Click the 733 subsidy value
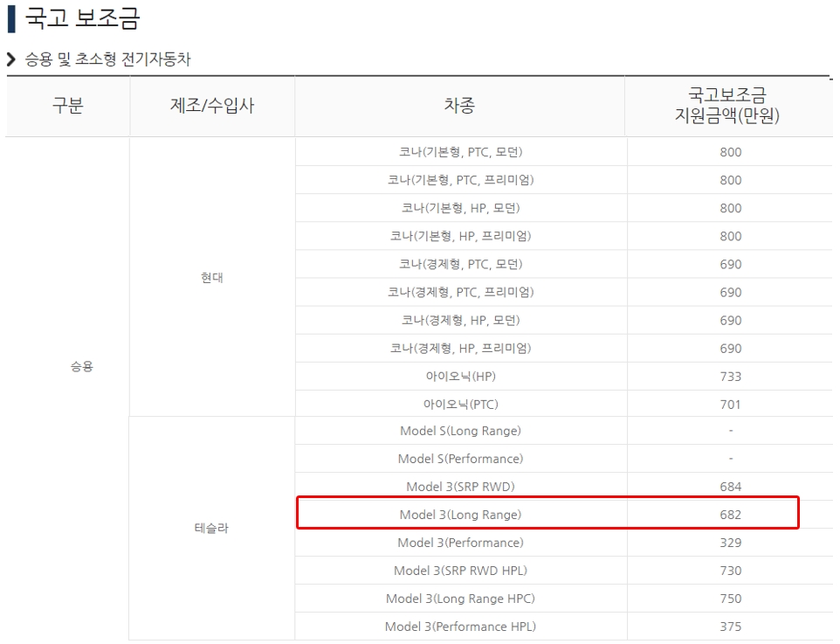This screenshot has height=644, width=840. click(731, 377)
